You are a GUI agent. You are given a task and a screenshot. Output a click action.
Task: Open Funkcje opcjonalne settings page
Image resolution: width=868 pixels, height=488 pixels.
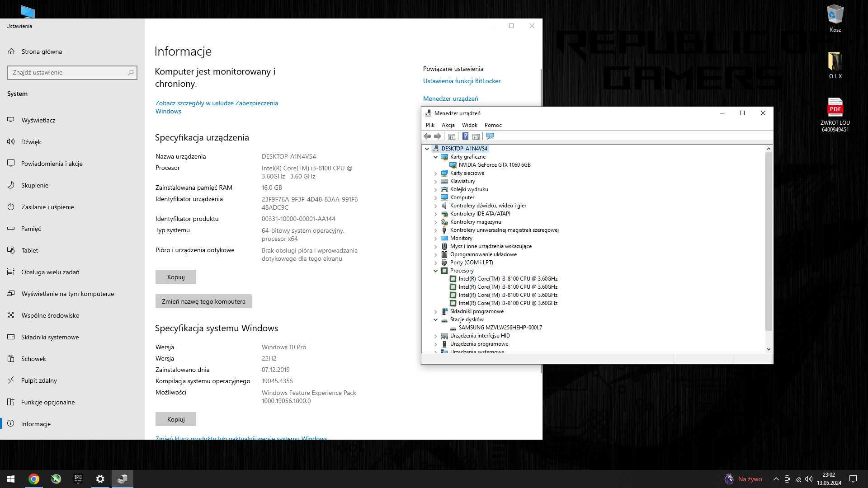click(x=72, y=402)
